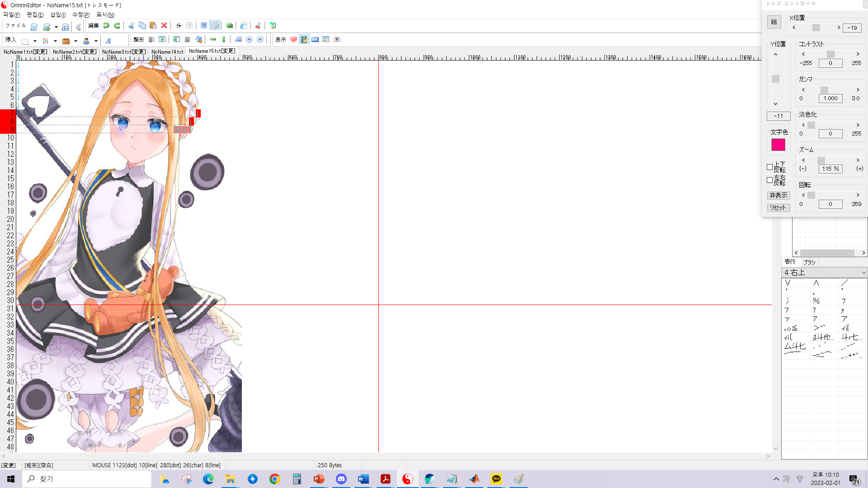Click the undo arrow icon
Screen dimensions: 868x488
[106, 26]
